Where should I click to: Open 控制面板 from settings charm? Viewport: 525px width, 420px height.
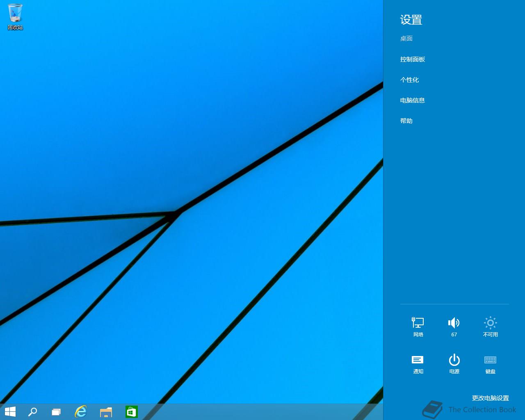pos(413,59)
